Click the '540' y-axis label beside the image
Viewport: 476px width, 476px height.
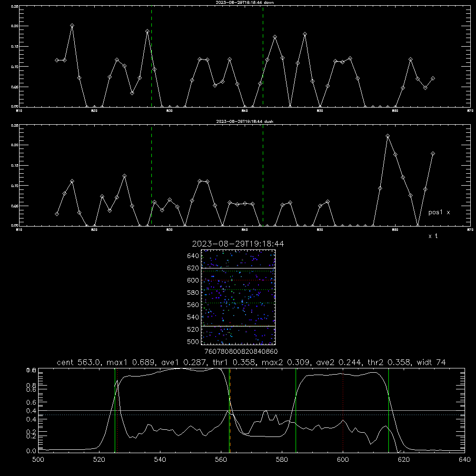pyautogui.click(x=193, y=317)
